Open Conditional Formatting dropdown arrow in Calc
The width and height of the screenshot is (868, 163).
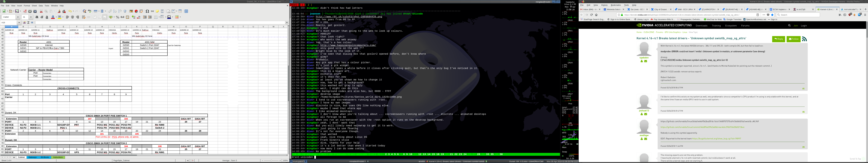[x=180, y=17]
